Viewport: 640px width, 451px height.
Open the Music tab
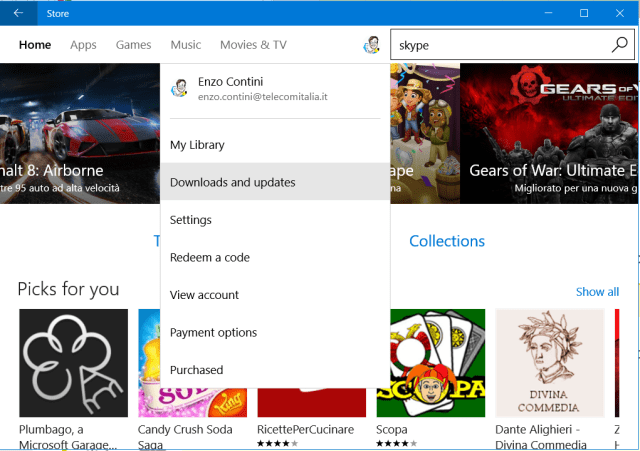[x=186, y=44]
